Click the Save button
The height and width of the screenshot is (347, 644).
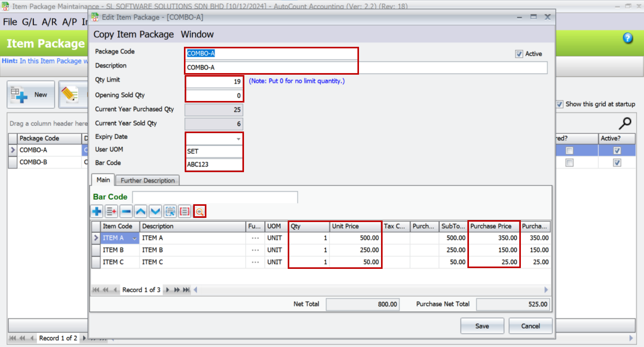click(x=482, y=326)
